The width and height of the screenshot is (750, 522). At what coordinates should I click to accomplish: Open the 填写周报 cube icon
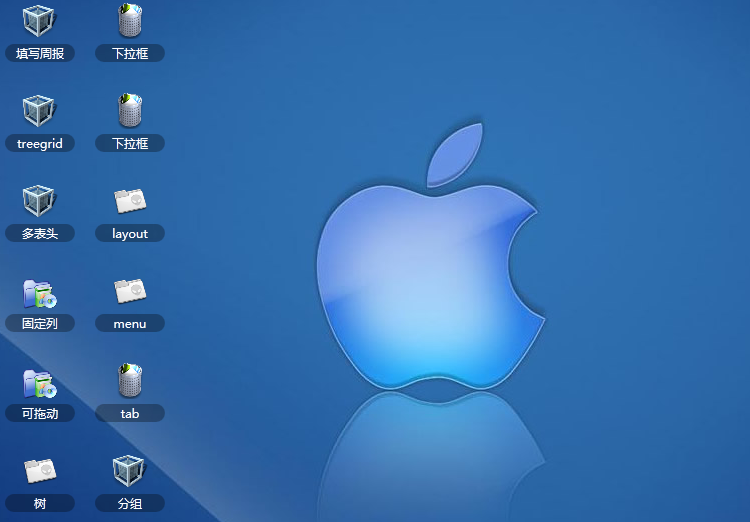[39, 21]
